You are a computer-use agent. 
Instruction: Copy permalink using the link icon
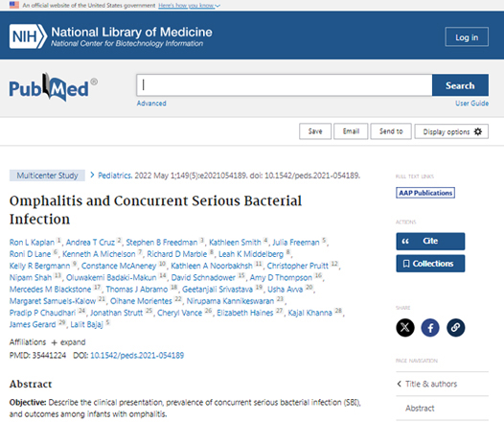coord(455,328)
